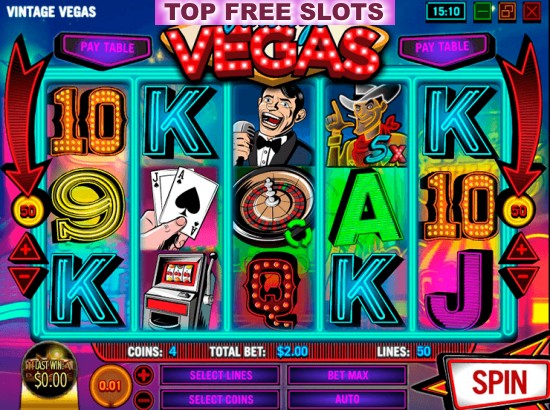Viewport: 550px width, 410px height.
Task: Click the right 50 lines indicator
Action: click(x=519, y=211)
